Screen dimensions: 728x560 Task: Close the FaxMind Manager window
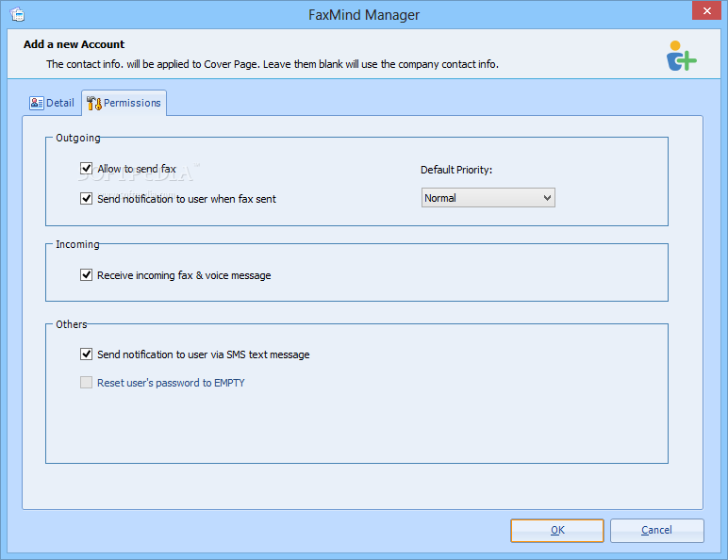click(706, 10)
